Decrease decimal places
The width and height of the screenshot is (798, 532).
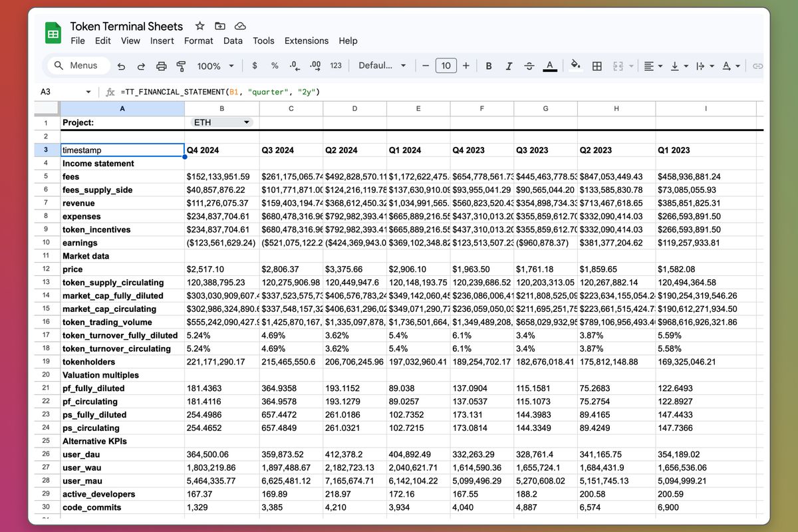pyautogui.click(x=295, y=66)
